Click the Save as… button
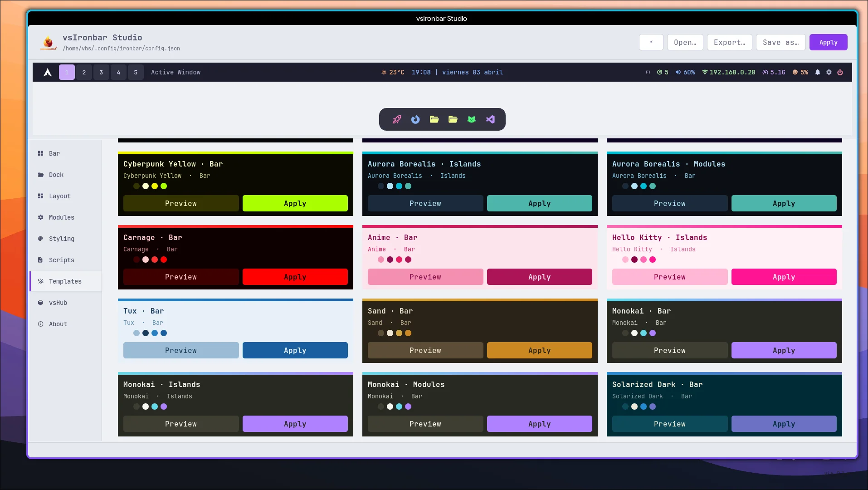 tap(781, 42)
